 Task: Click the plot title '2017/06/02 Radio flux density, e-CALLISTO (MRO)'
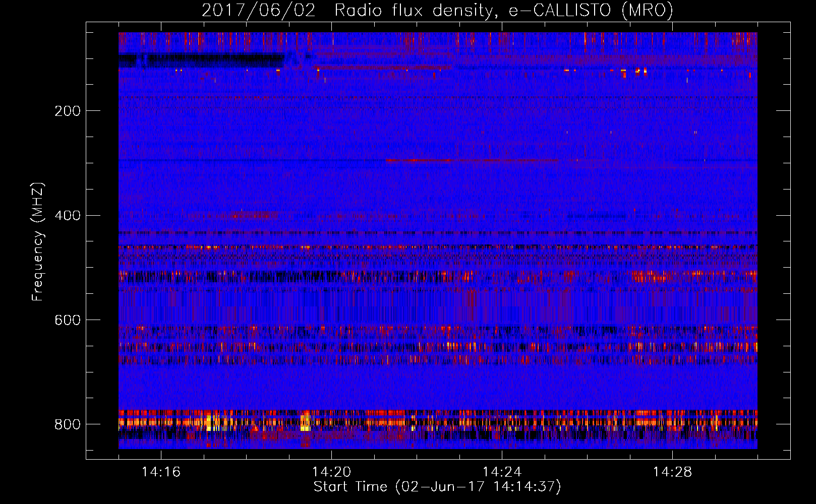[x=437, y=10]
